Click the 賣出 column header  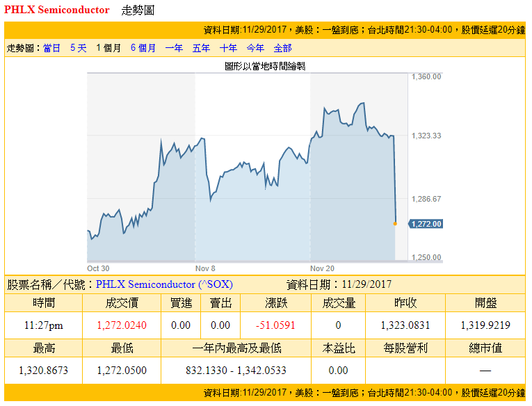tap(220, 303)
